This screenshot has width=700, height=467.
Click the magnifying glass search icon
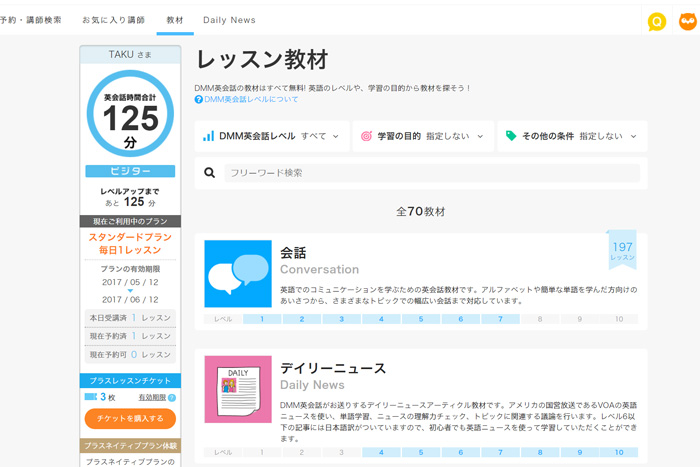tap(210, 173)
